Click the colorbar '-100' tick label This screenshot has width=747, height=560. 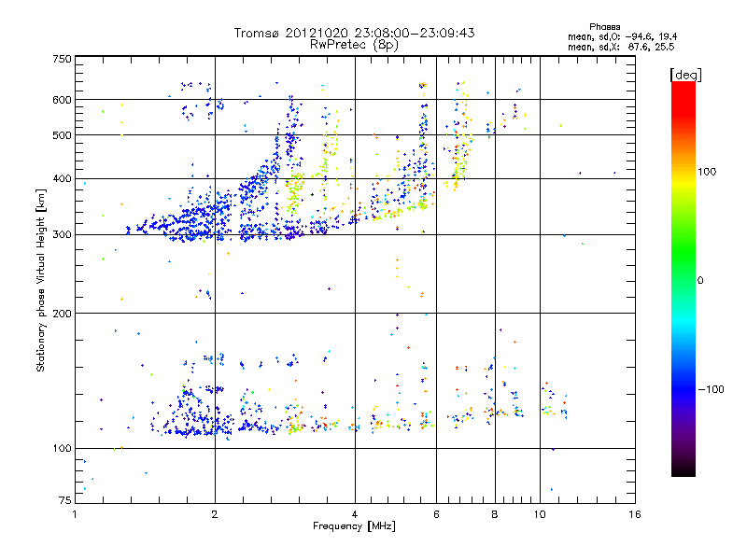click(711, 389)
